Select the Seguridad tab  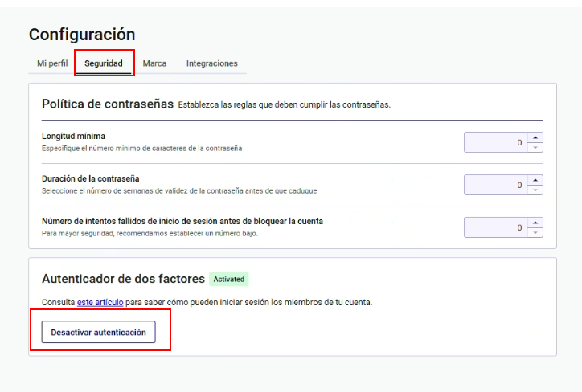104,63
